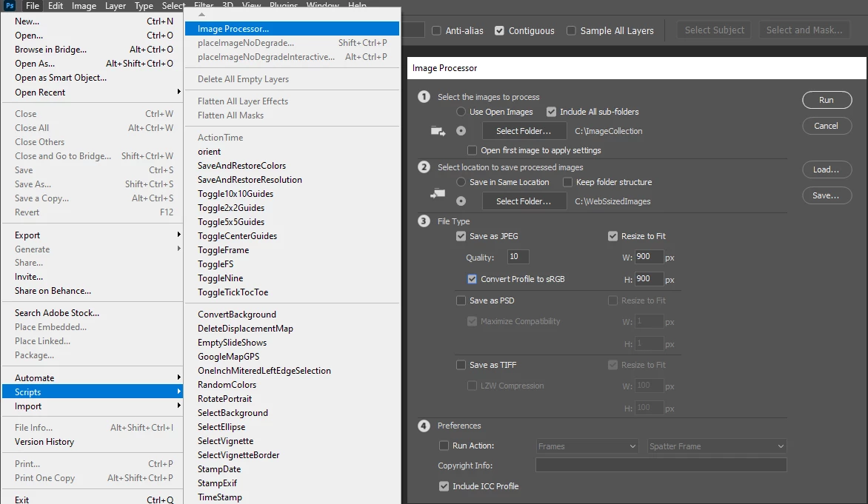
Task: Expand the Automate submenu
Action: 93,378
